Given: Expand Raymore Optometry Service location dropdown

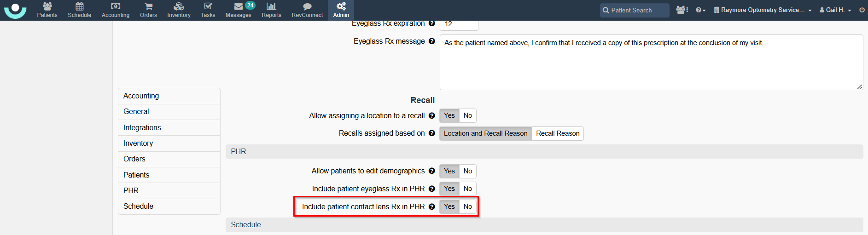Looking at the screenshot, I should (x=763, y=10).
